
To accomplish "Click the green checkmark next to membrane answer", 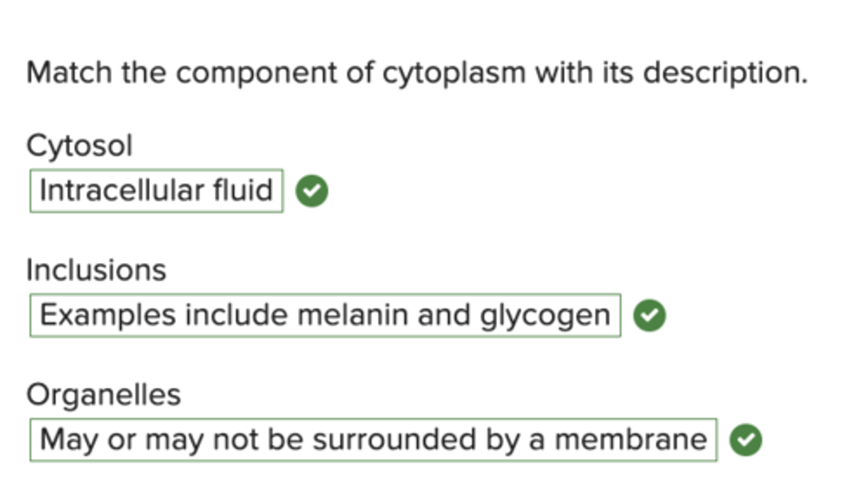I will click(746, 440).
